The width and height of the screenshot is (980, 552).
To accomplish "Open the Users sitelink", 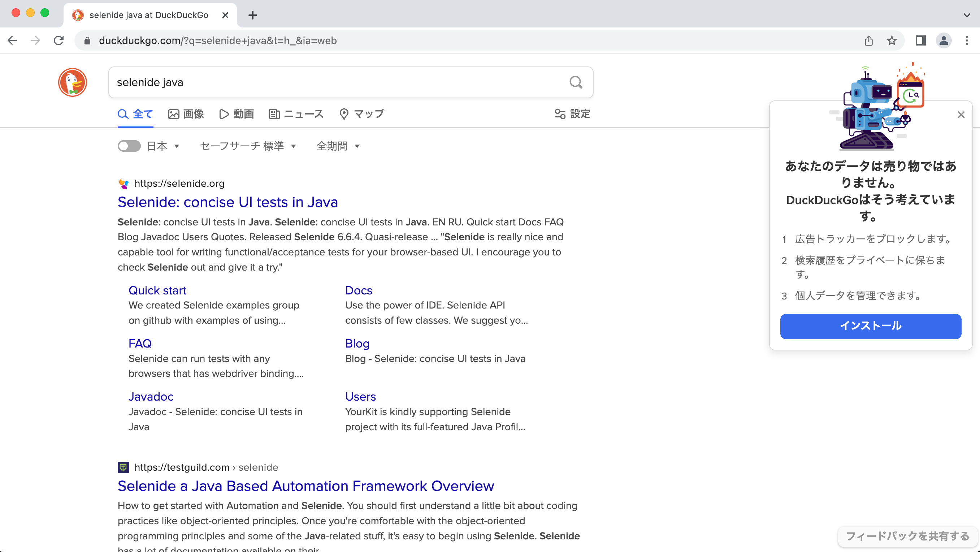I will coord(360,397).
